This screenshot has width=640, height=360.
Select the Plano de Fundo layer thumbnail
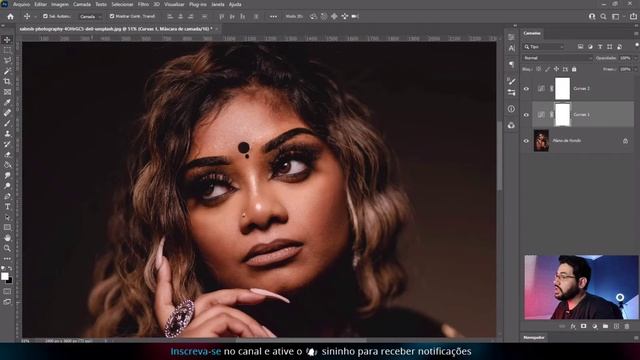pos(541,141)
